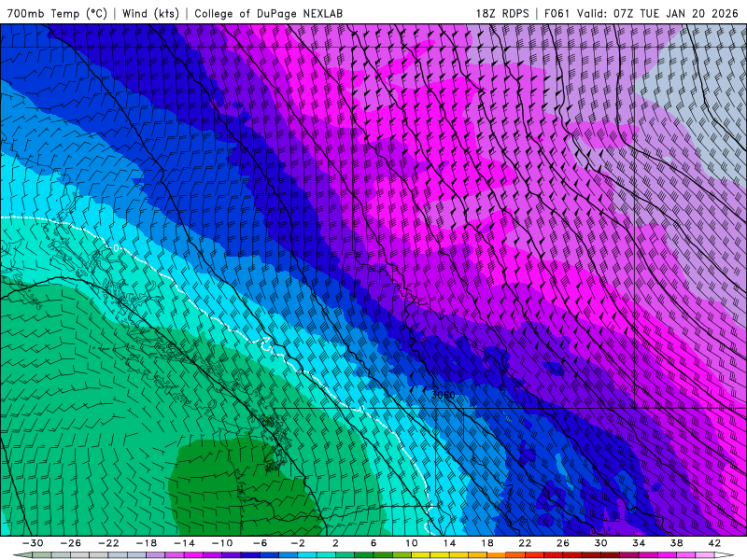
Task: Click the "-14" colorbar value
Action: pos(184,543)
